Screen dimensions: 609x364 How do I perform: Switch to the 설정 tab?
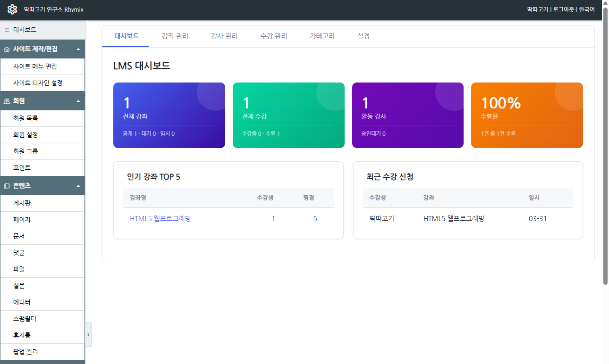coord(363,35)
